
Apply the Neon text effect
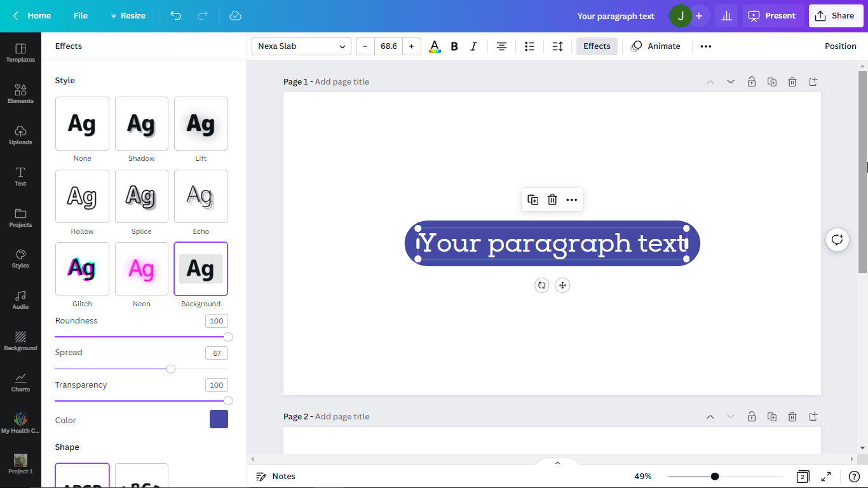(x=141, y=269)
